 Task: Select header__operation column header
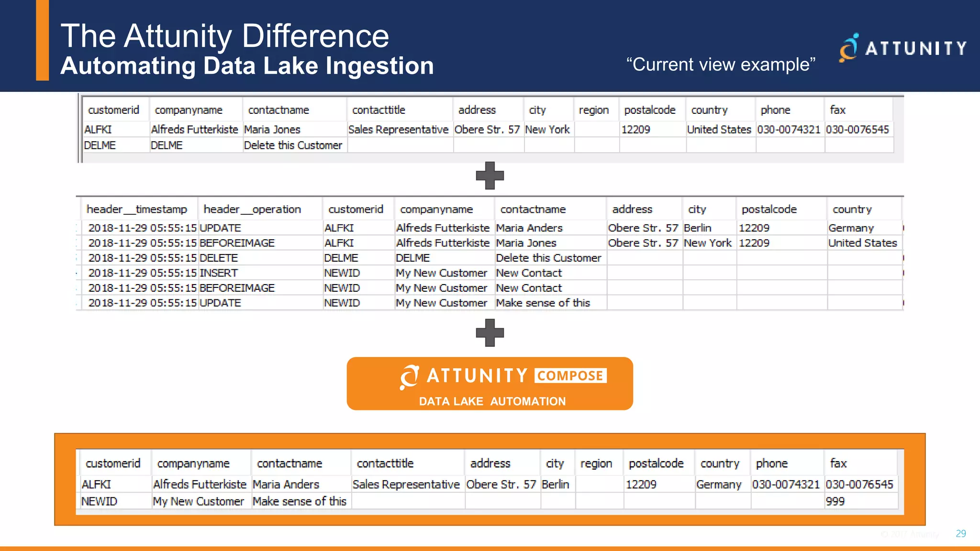[x=252, y=209]
